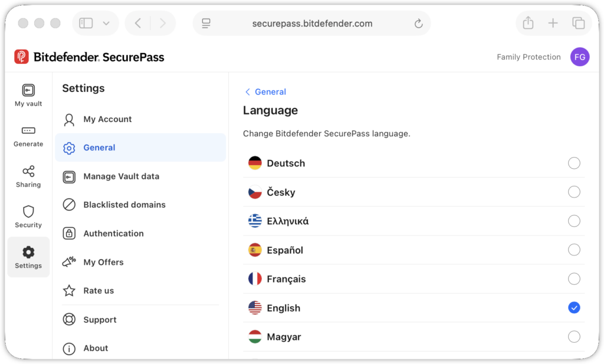Image resolution: width=604 pixels, height=364 pixels.
Task: Select the Français radio button
Action: click(574, 278)
